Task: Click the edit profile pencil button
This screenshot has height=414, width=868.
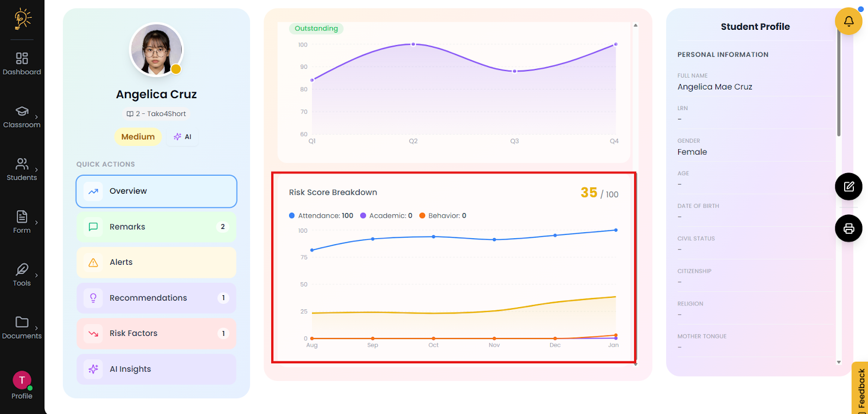Action: [x=848, y=187]
